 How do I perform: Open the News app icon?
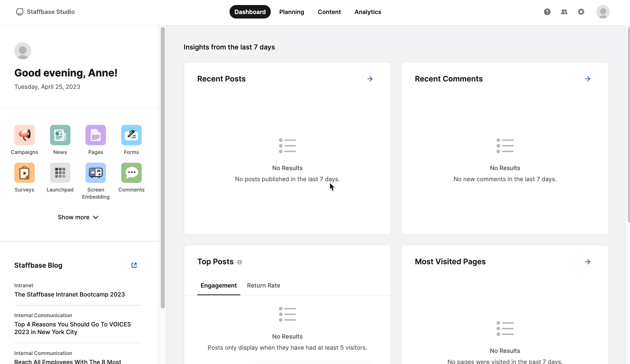(x=60, y=135)
